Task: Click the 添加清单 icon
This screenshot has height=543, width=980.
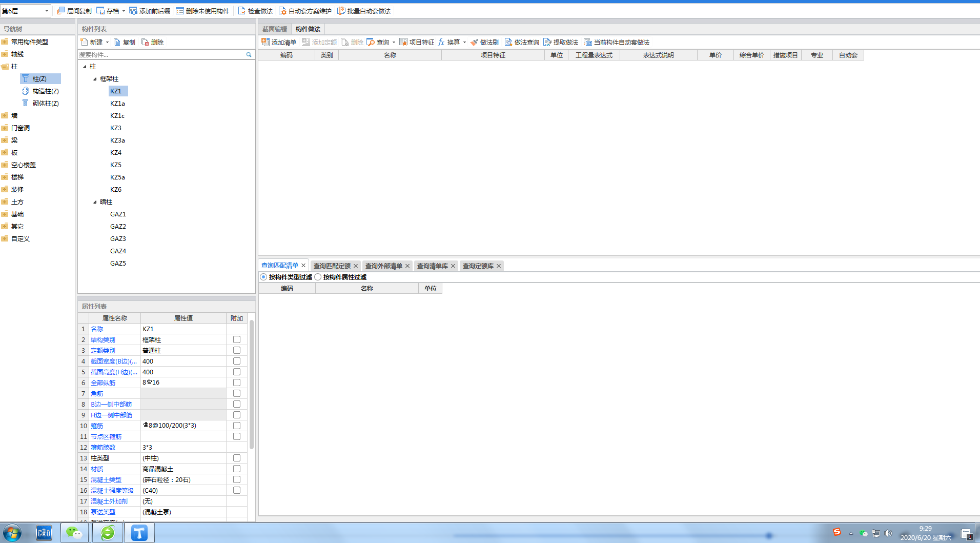Action: [266, 42]
